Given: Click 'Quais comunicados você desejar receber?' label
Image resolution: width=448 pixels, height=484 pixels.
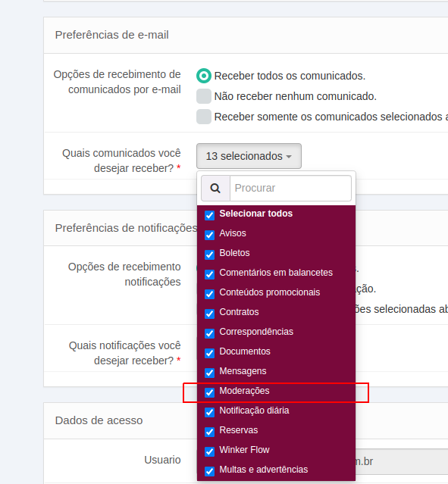Looking at the screenshot, I should click(x=121, y=161).
